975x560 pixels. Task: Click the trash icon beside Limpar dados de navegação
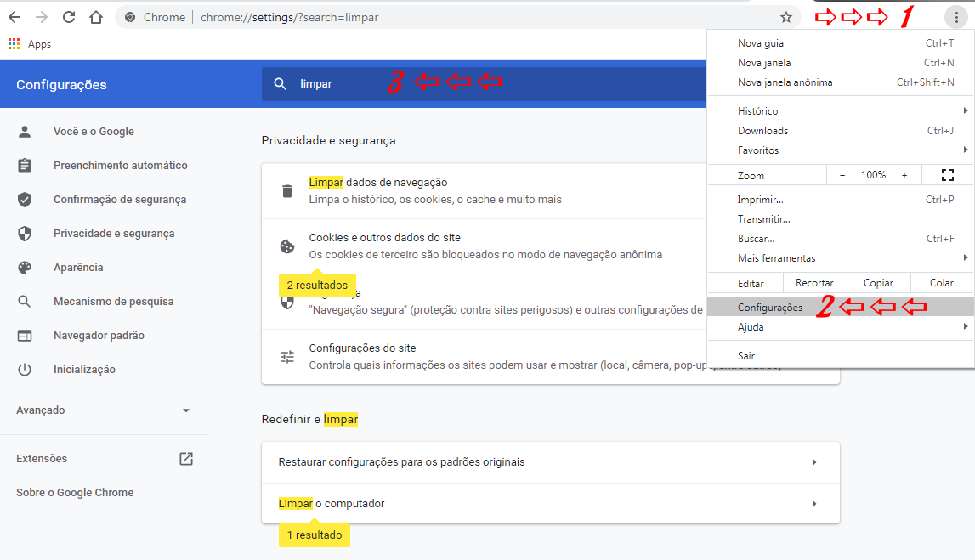click(x=287, y=191)
